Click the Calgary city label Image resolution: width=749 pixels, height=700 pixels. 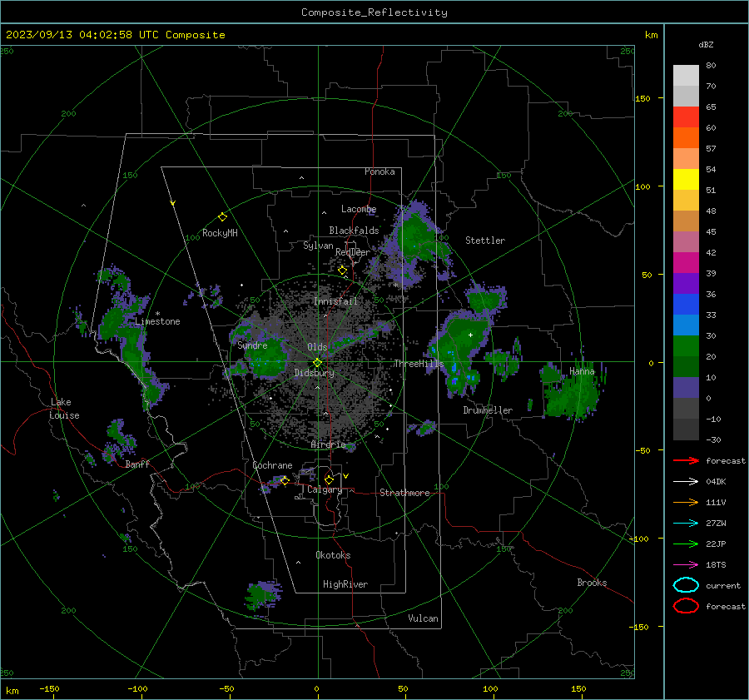[325, 489]
